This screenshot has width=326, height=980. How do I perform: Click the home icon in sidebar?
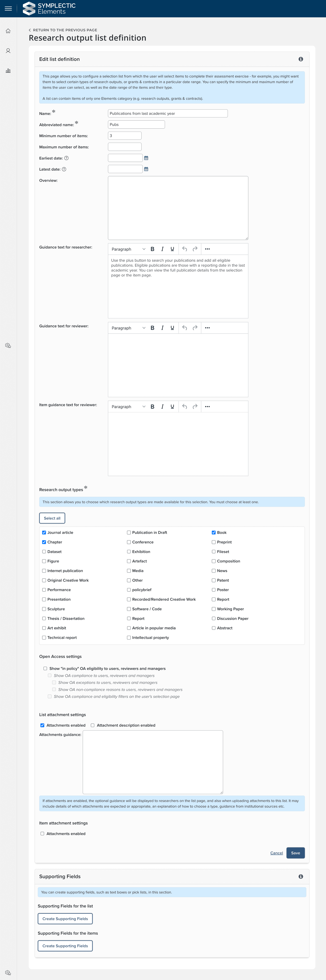8,31
